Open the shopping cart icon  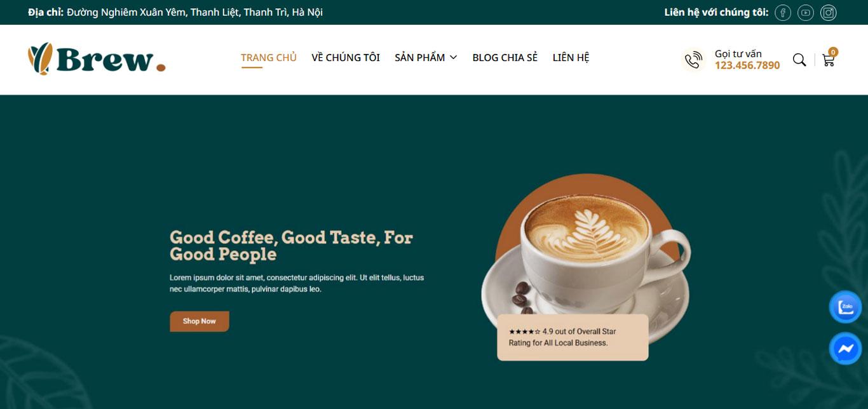(x=828, y=60)
